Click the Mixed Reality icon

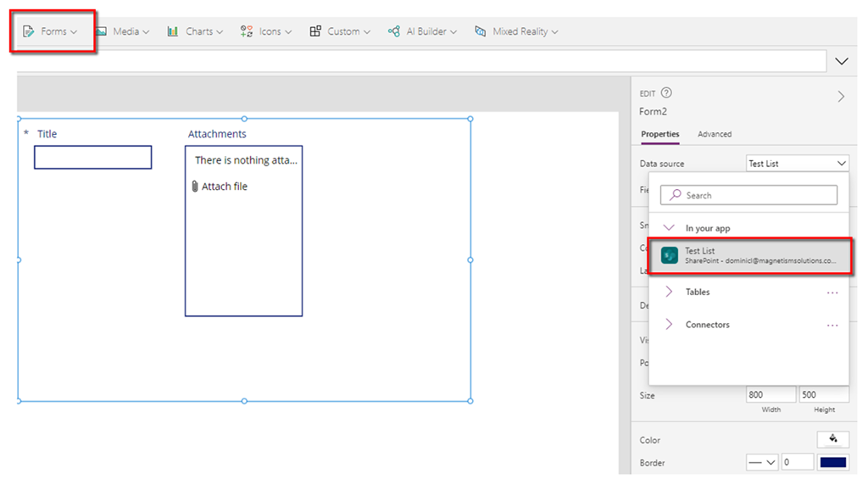[481, 31]
